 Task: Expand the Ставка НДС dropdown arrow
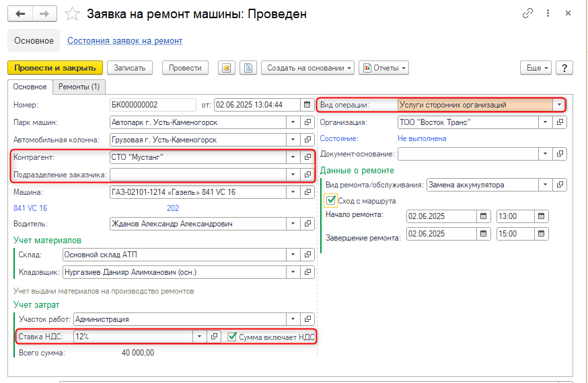(200, 337)
